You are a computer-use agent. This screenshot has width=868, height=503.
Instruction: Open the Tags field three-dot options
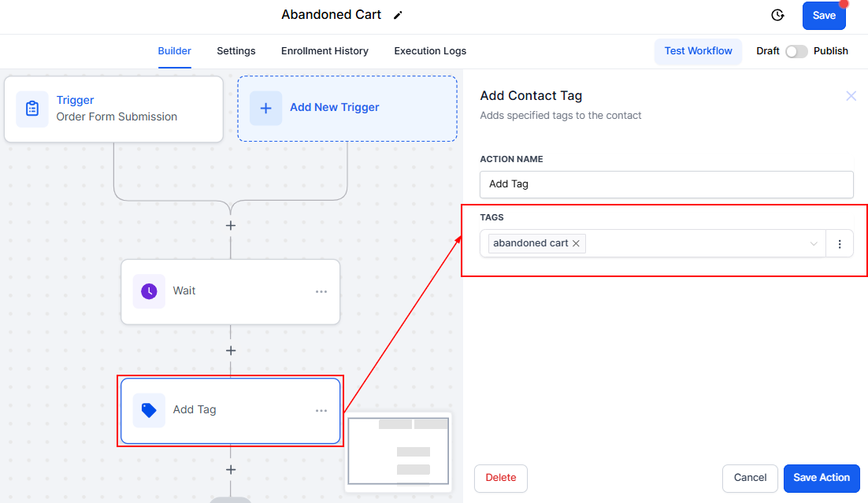click(x=839, y=244)
